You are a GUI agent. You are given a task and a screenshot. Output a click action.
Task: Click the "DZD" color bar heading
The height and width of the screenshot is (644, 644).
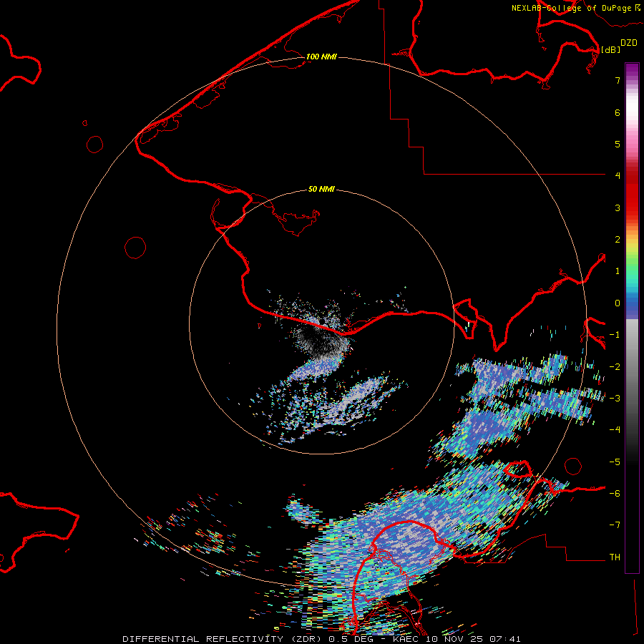tap(629, 43)
